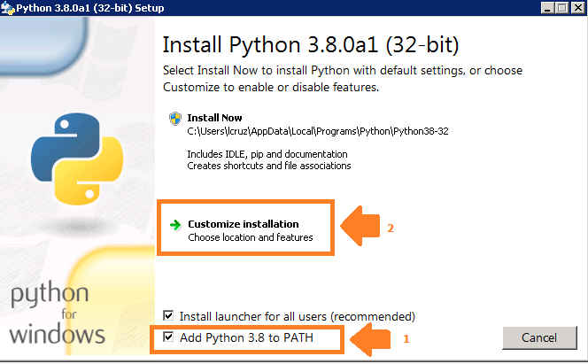Click the Python logo image
This screenshot has height=364, width=588.
(77, 159)
